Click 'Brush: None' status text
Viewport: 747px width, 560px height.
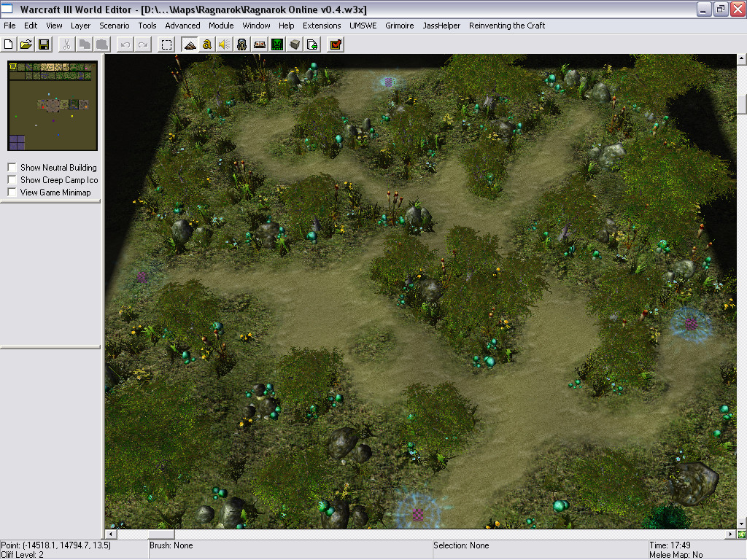click(x=171, y=545)
